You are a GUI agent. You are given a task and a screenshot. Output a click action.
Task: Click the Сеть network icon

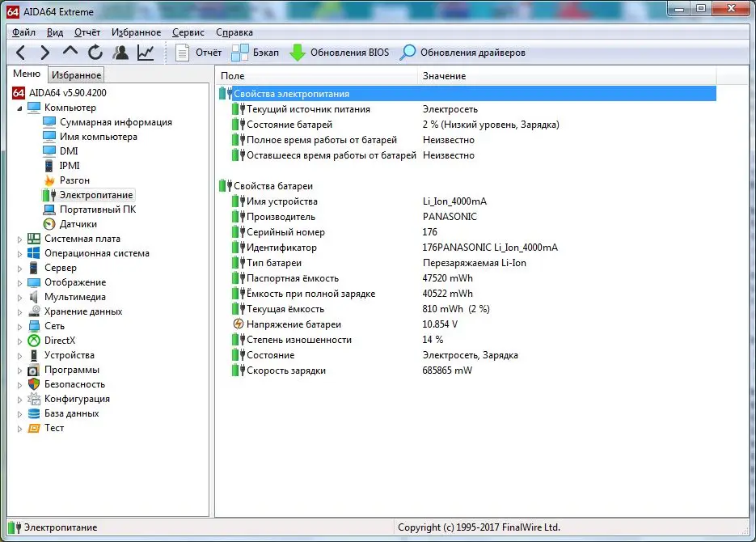(34, 326)
